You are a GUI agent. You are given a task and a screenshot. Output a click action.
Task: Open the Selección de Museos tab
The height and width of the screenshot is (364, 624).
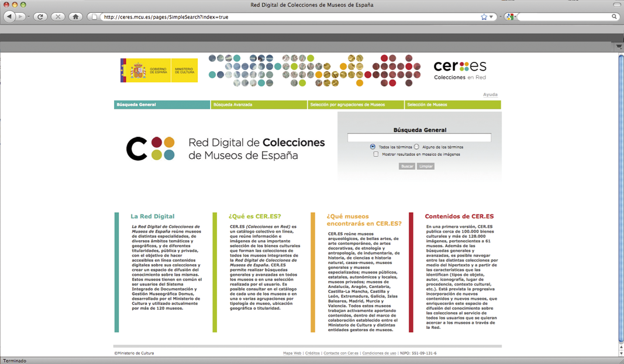tap(452, 105)
